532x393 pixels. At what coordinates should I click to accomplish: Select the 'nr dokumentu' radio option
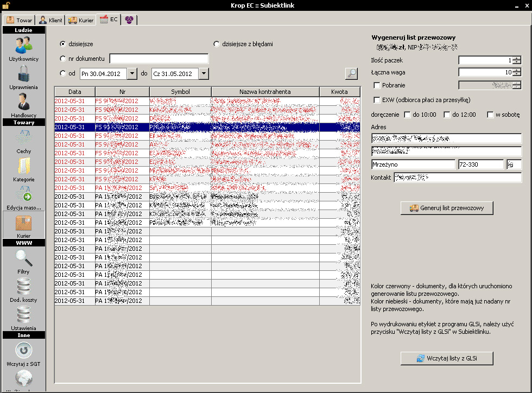[63, 59]
